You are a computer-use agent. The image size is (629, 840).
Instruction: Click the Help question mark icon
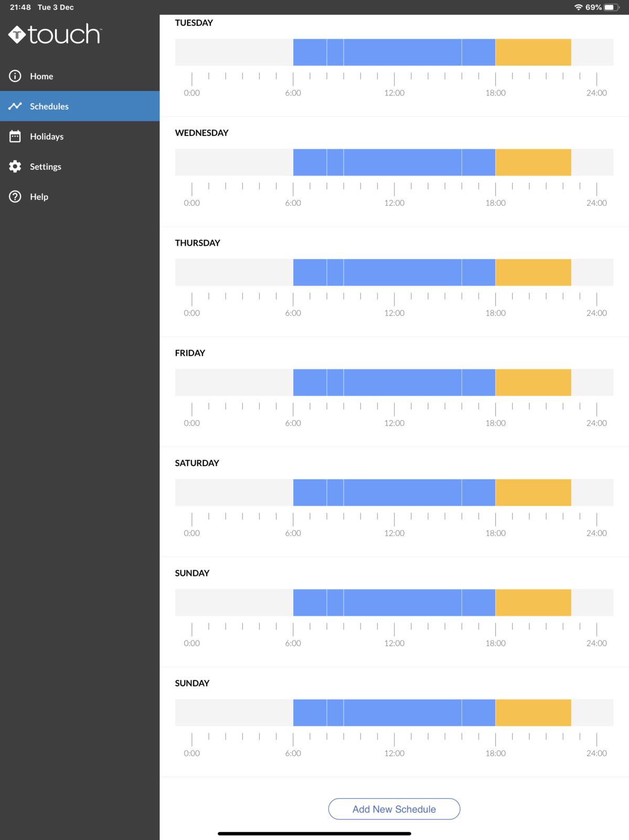pyautogui.click(x=15, y=197)
